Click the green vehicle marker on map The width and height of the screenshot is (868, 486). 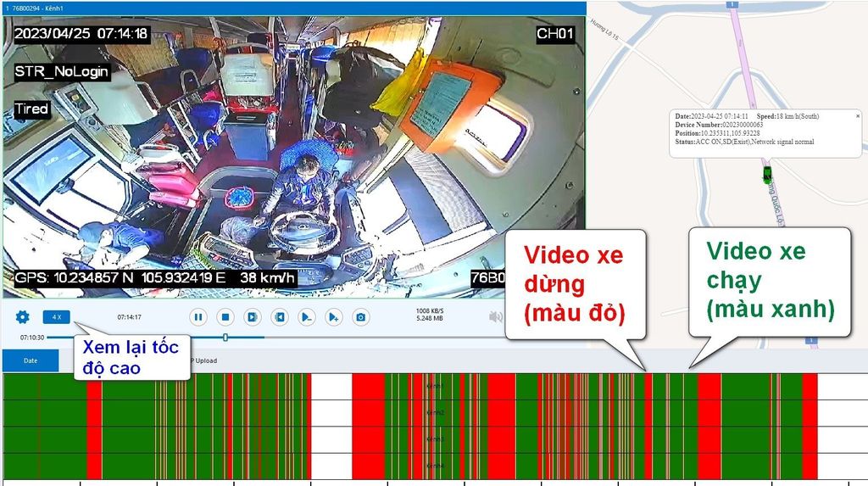(767, 175)
